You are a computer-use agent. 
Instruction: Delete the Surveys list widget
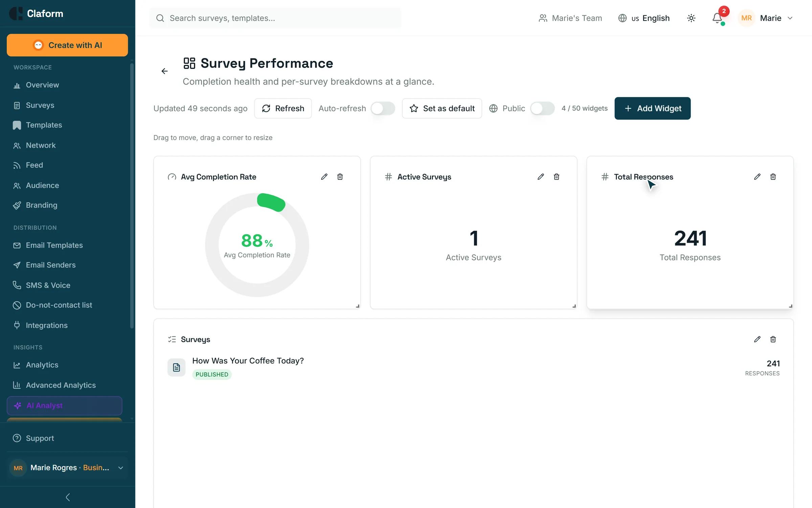click(x=773, y=339)
